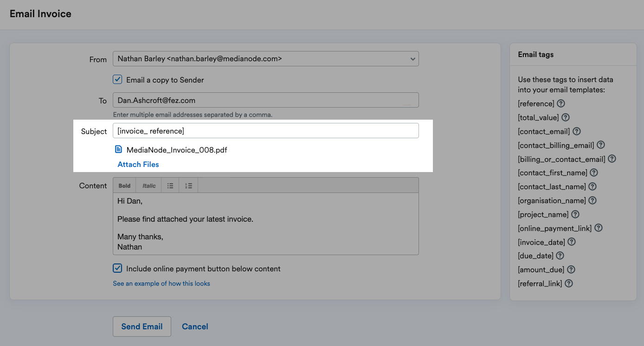
Task: Open help icon next to [contact_first_name] tag
Action: click(594, 173)
